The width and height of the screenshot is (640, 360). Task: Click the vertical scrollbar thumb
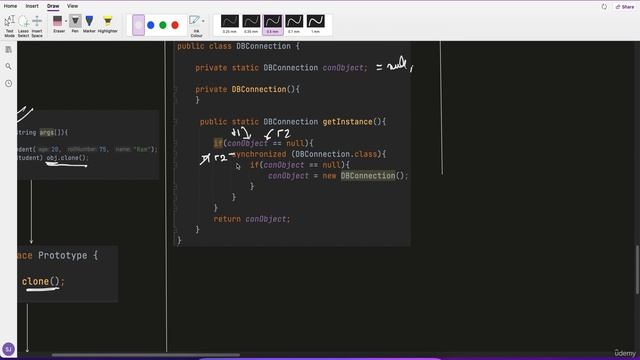click(x=637, y=269)
